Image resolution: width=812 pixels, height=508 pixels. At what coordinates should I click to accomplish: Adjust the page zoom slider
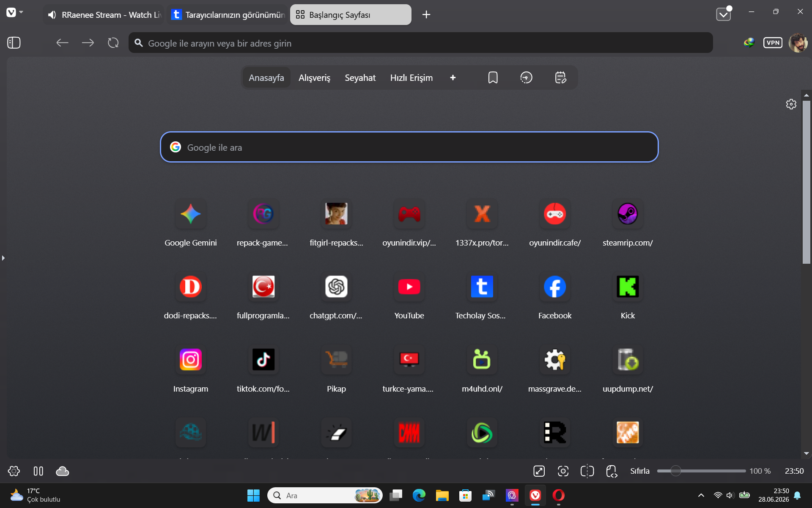coord(702,471)
